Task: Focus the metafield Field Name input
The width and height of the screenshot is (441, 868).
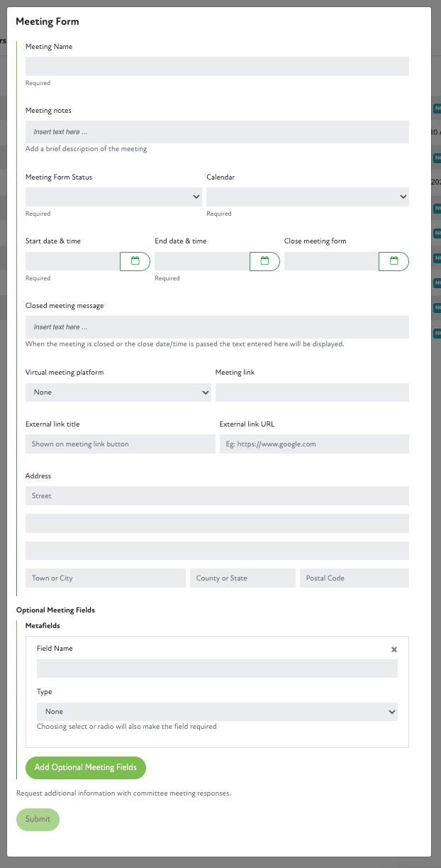Action: point(217,669)
